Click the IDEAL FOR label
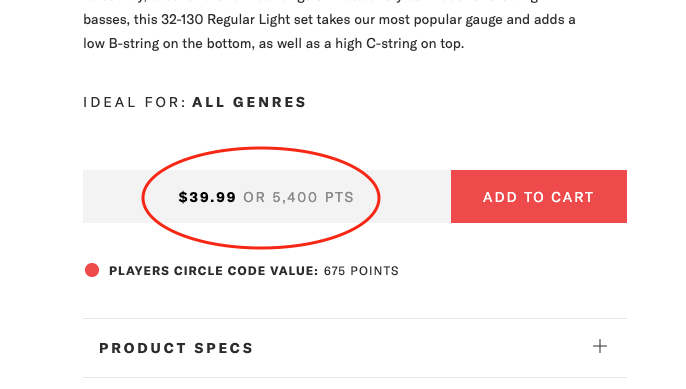686x389 pixels. [135, 102]
